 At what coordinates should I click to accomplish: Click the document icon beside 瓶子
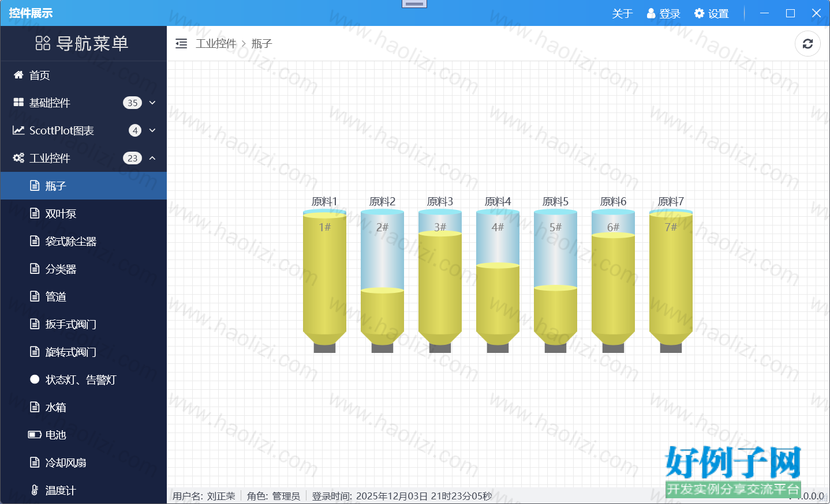[x=35, y=186]
